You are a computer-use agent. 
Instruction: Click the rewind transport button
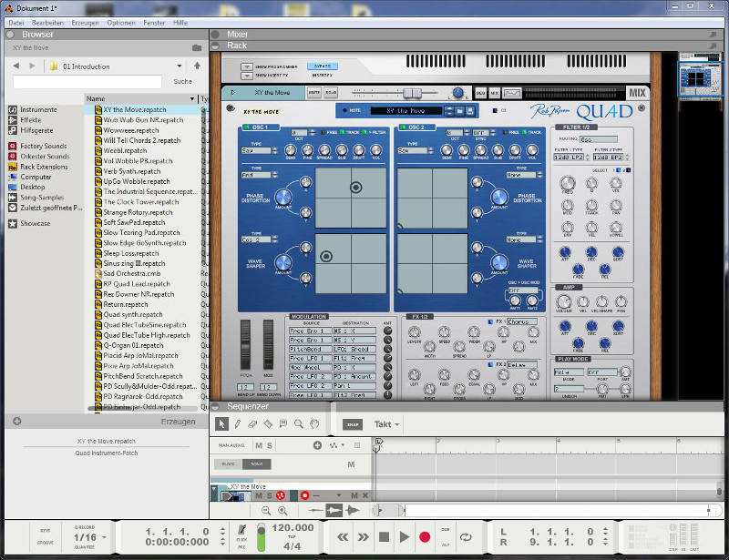344,537
